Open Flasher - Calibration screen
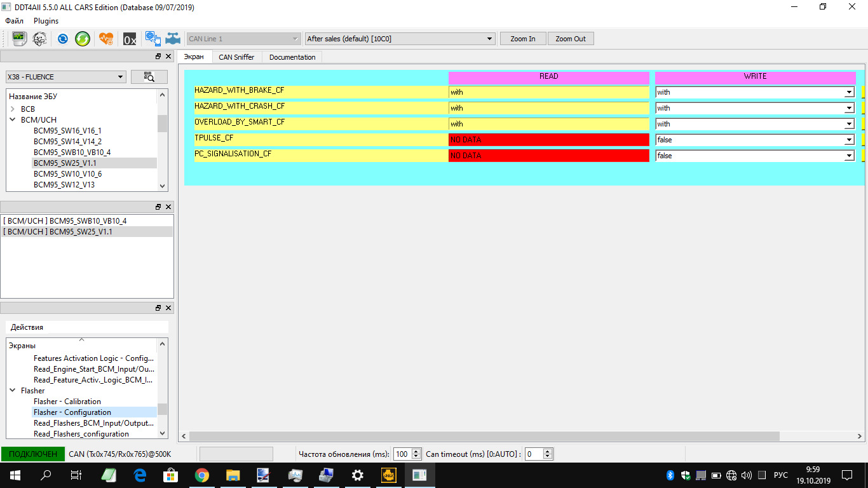 [67, 402]
